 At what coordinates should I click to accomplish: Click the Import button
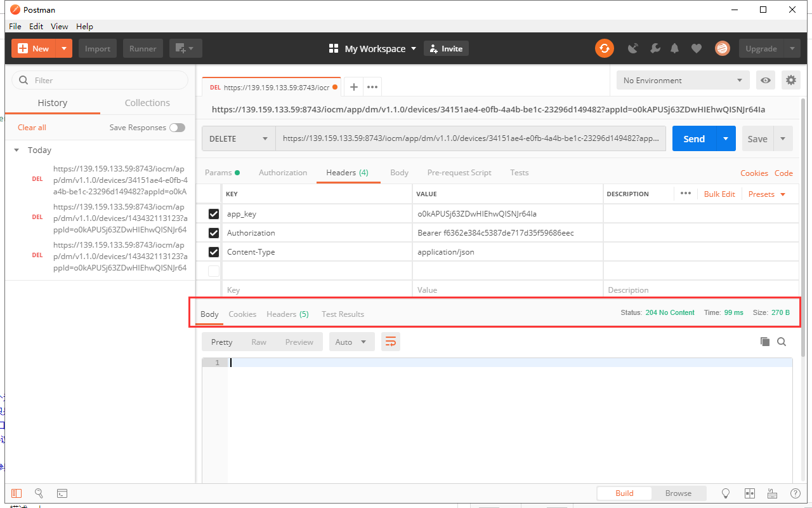pos(98,48)
